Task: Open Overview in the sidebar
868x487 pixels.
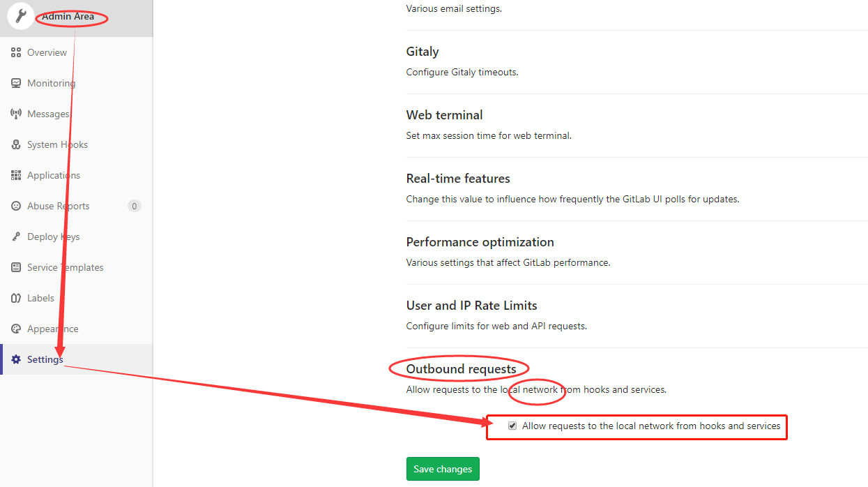Action: pos(77,52)
